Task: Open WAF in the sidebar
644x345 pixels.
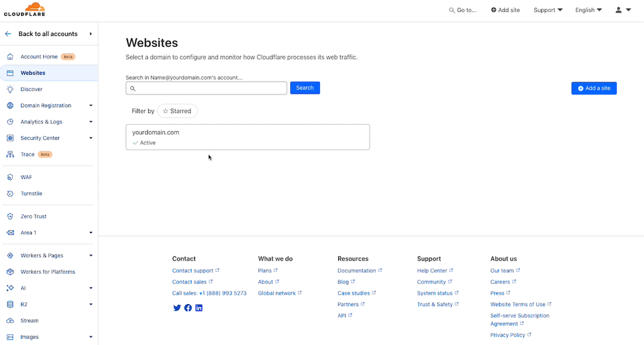Action: point(26,178)
